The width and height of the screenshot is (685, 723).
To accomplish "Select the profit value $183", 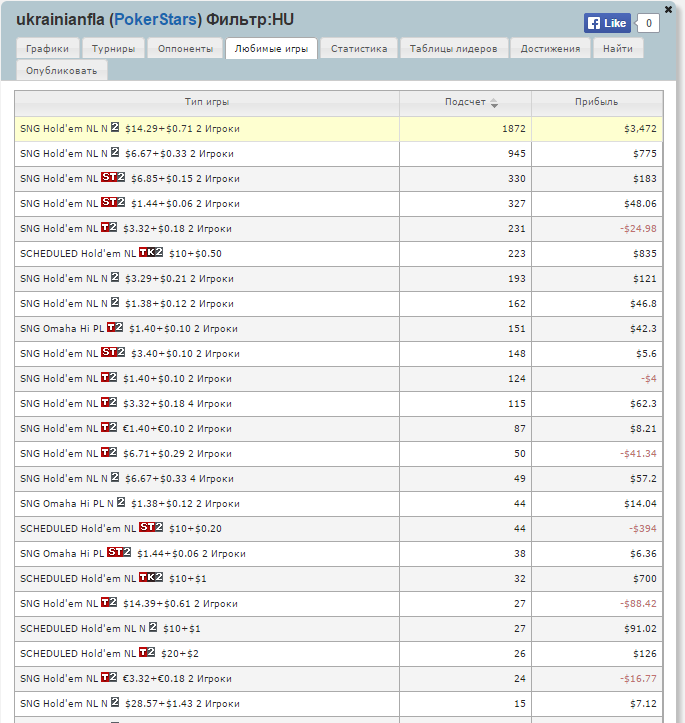I will coord(644,178).
